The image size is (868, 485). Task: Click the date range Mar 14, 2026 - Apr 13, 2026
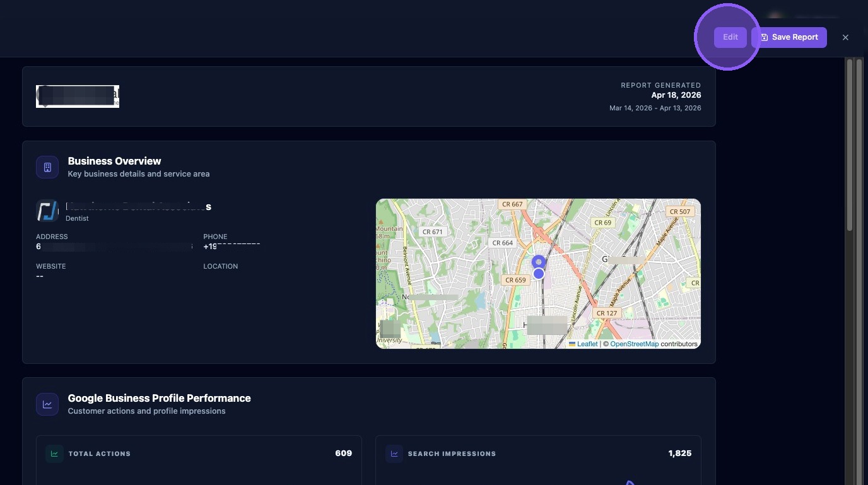(x=655, y=108)
